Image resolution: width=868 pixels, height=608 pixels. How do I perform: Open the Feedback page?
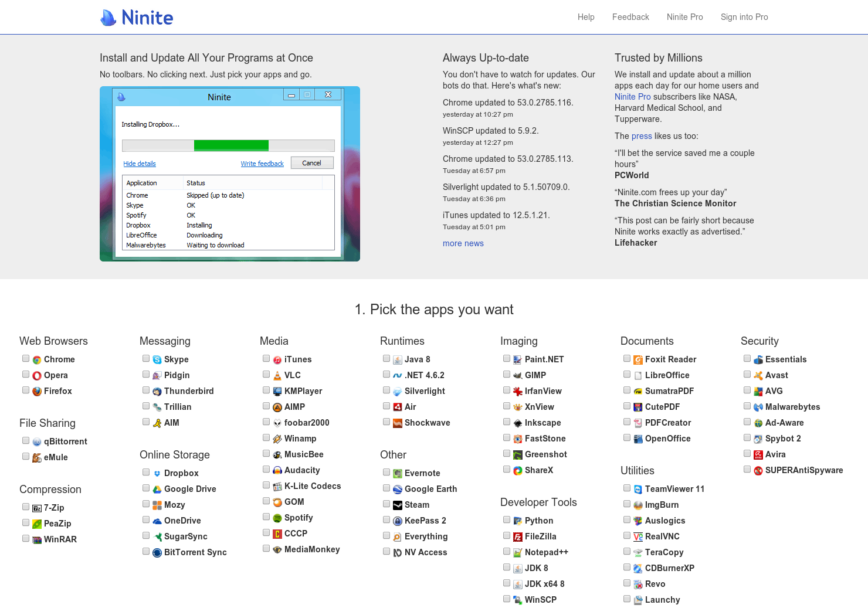pyautogui.click(x=630, y=17)
